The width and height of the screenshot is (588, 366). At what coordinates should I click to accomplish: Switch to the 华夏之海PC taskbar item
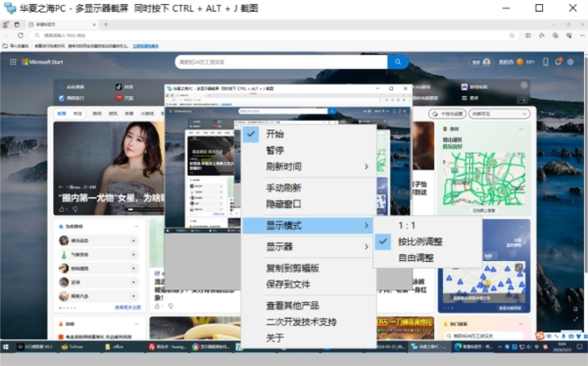tap(429, 346)
